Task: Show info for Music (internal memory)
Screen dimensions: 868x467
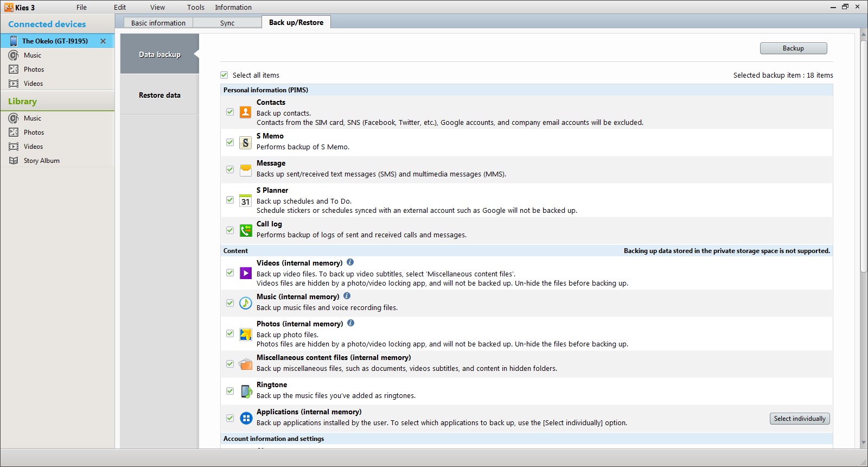Action: (347, 296)
